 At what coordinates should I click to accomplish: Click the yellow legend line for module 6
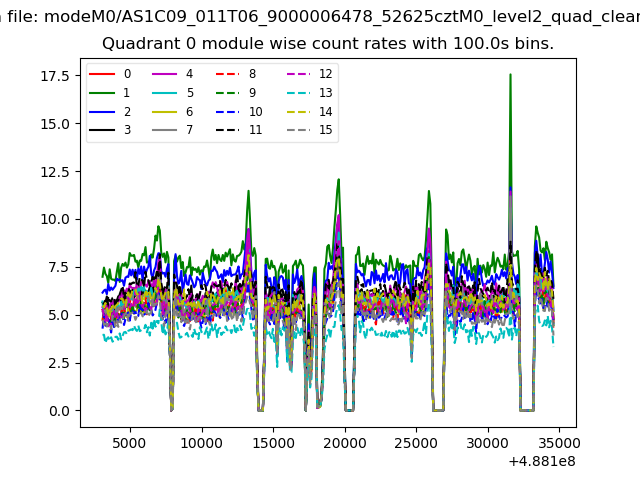point(165,112)
